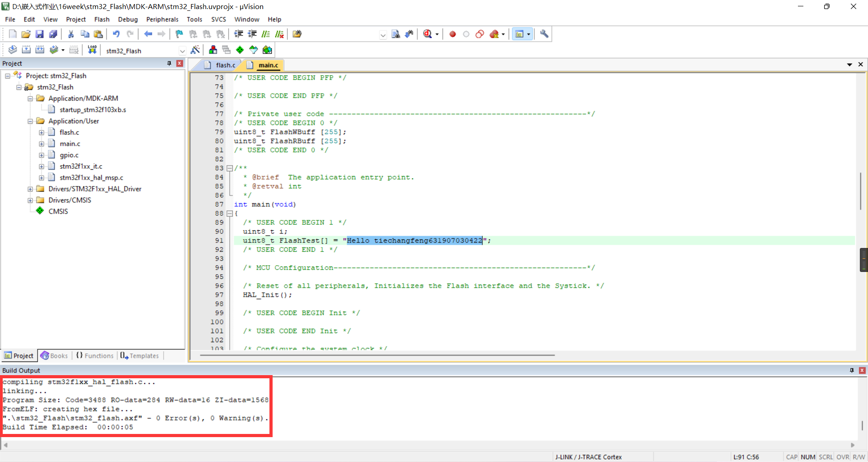Collapse the Application/MDK-ARM folder
Viewport: 868px width, 462px height.
tap(30, 99)
